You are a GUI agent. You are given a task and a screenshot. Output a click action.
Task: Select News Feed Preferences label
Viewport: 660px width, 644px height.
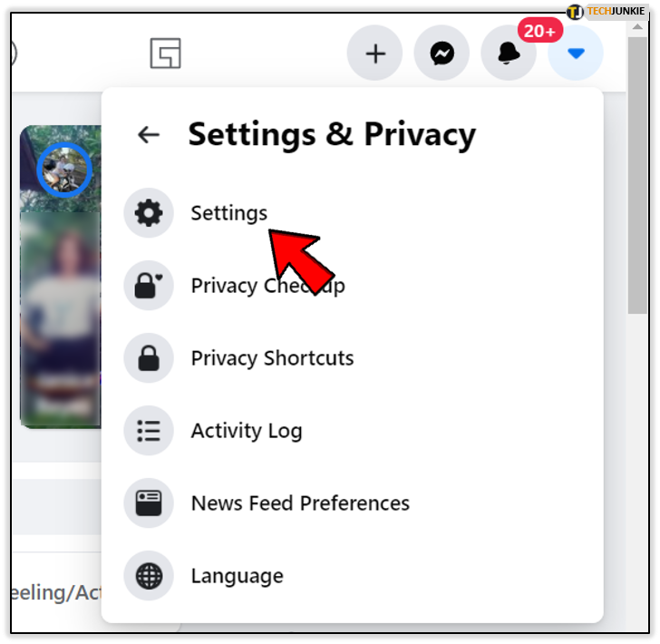point(300,503)
